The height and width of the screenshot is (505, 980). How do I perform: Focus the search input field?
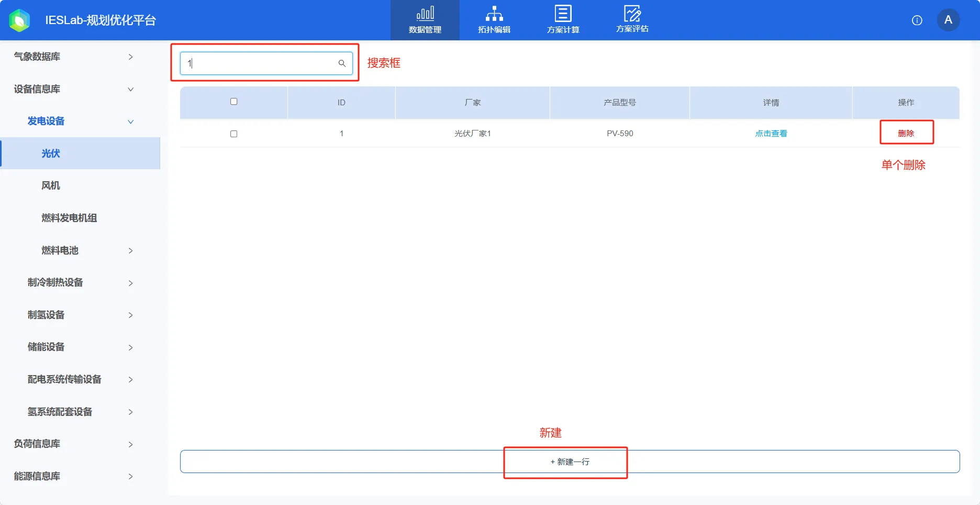click(266, 63)
